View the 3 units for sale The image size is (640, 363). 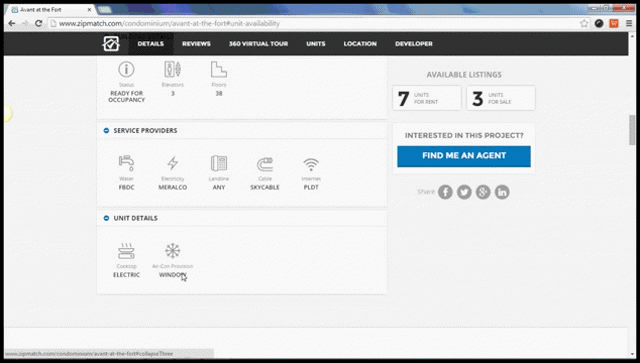point(501,98)
